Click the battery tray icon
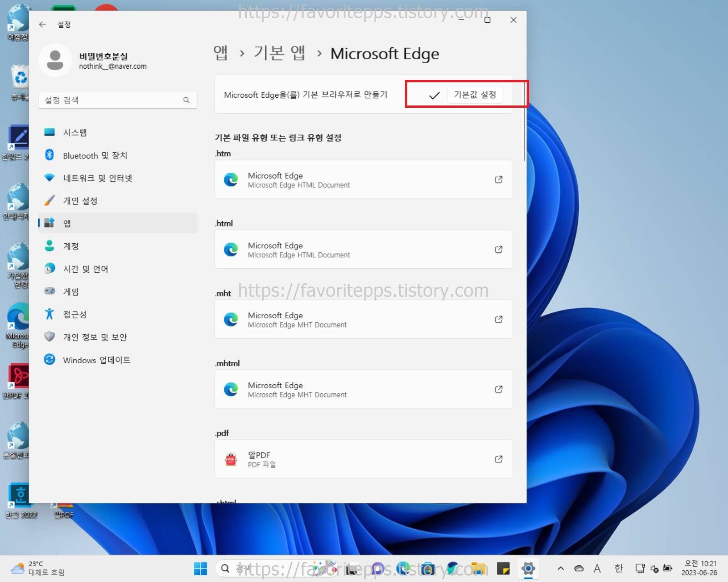Image resolution: width=728 pixels, height=582 pixels. [x=667, y=568]
